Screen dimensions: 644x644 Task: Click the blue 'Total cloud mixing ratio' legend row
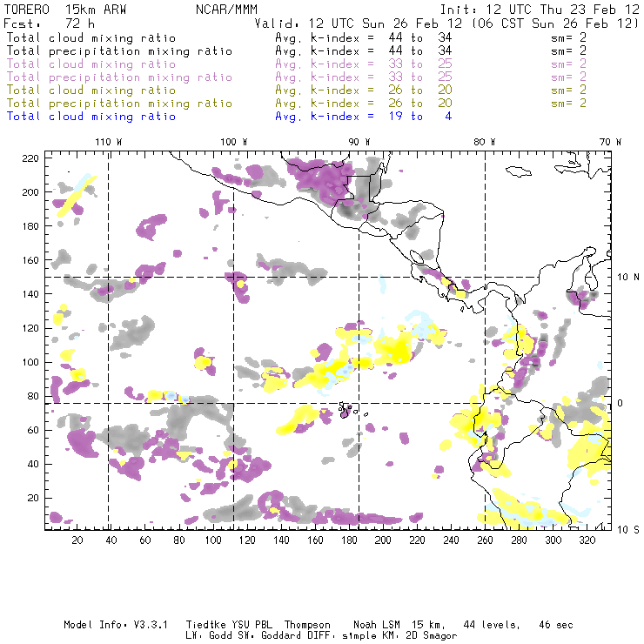[x=229, y=117]
